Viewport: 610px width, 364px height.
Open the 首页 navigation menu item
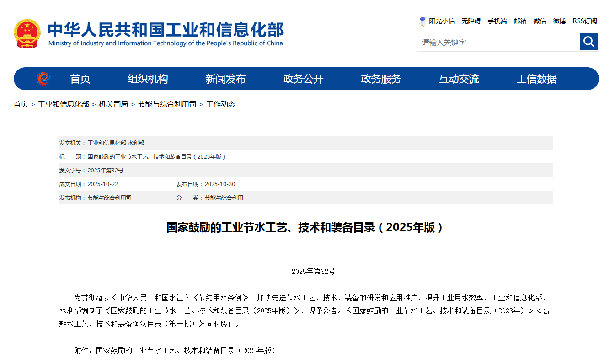click(80, 79)
